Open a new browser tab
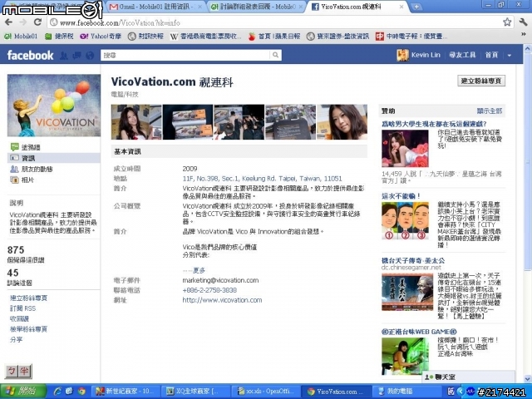Screen dimensions: 532x399 click(x=416, y=7)
